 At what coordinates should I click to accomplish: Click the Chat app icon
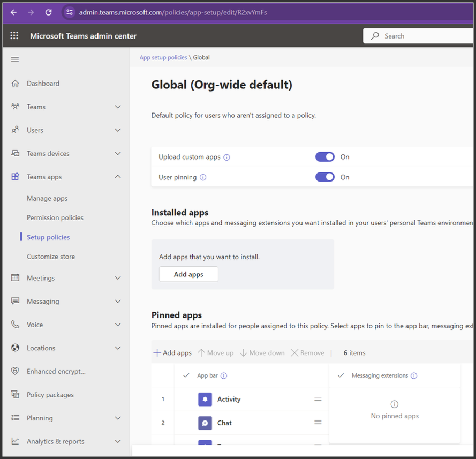point(205,423)
